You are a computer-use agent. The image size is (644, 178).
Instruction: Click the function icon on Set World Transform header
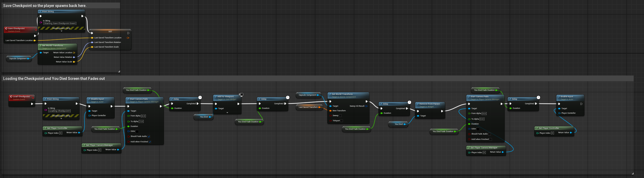click(330, 94)
